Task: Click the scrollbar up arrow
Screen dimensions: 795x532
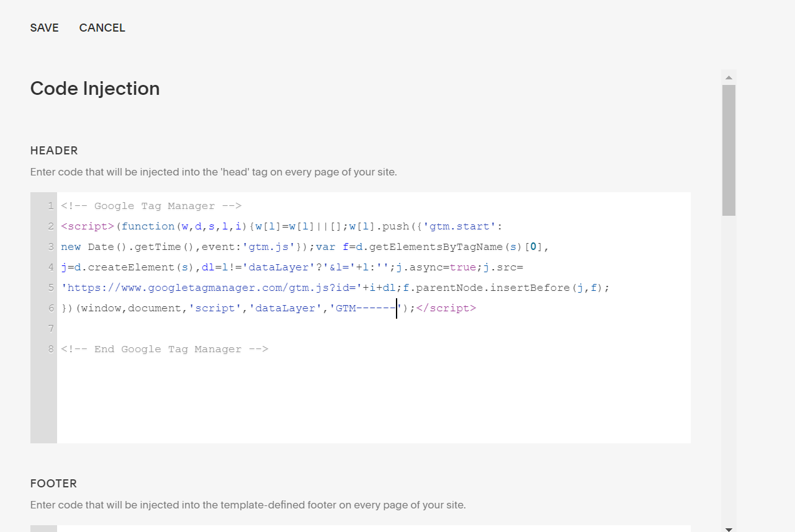Action: pos(729,78)
